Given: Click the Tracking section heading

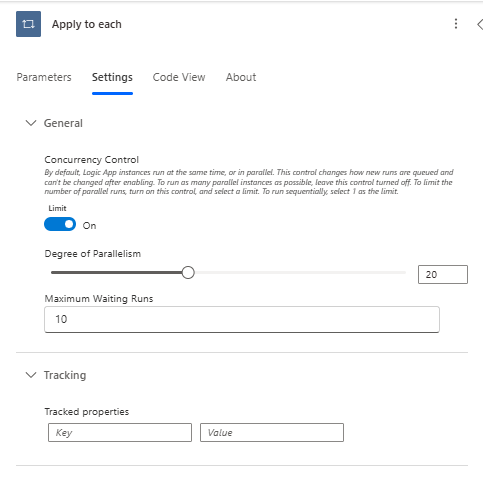Looking at the screenshot, I should pos(65,375).
